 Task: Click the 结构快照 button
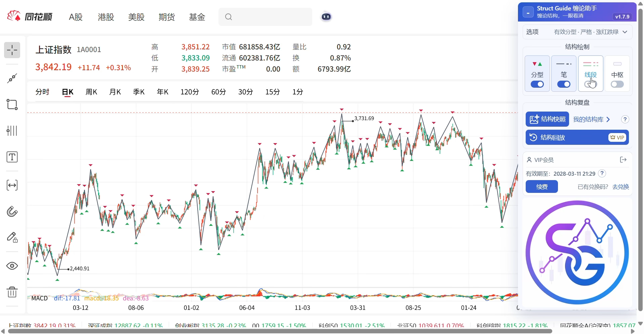547,119
